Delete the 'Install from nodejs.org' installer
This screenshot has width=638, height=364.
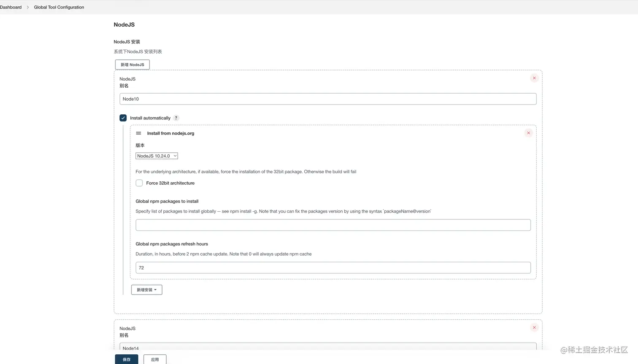(528, 133)
